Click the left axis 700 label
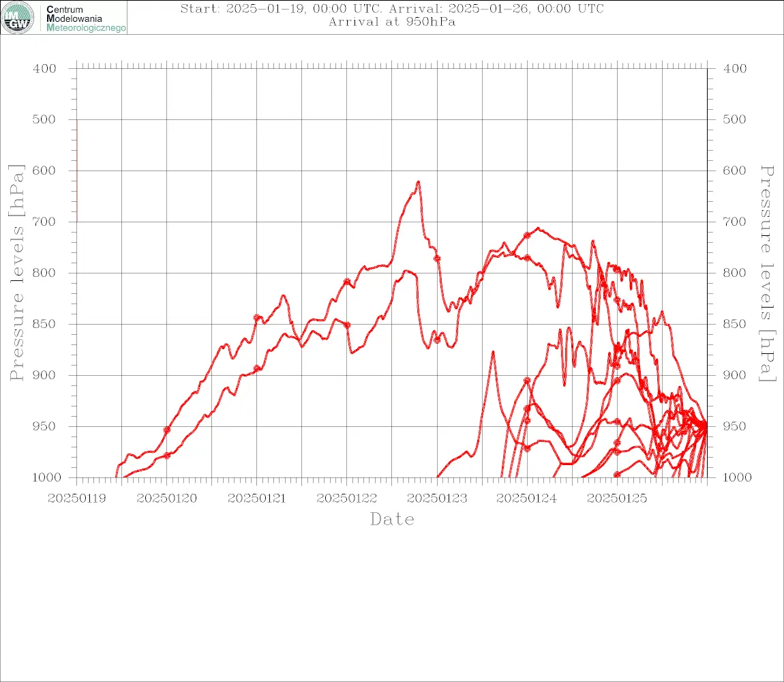This screenshot has width=784, height=682. coord(44,221)
